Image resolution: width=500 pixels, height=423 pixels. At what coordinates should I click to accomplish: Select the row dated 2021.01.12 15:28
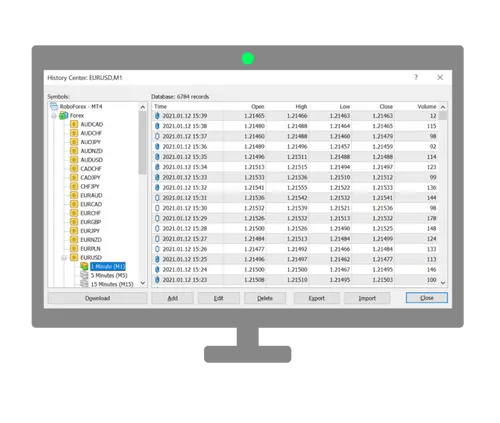295,229
